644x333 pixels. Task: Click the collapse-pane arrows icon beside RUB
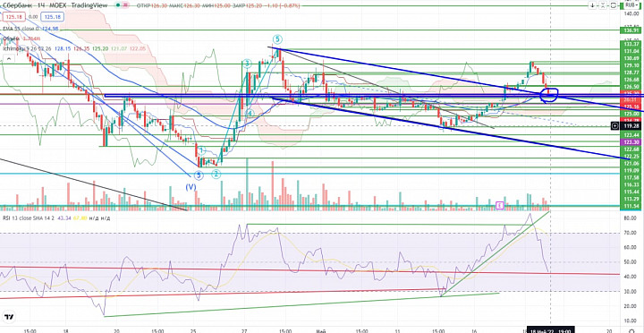point(602,5)
